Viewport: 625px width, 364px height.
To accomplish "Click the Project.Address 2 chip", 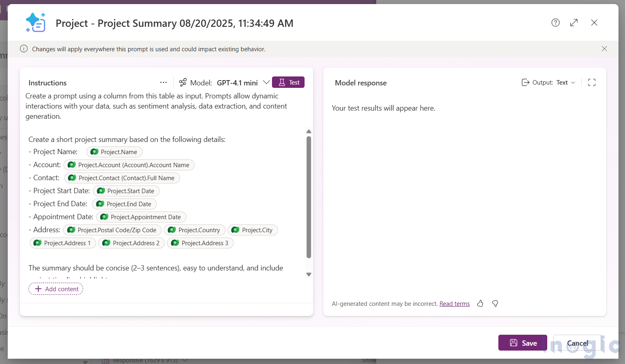I will pos(132,243).
